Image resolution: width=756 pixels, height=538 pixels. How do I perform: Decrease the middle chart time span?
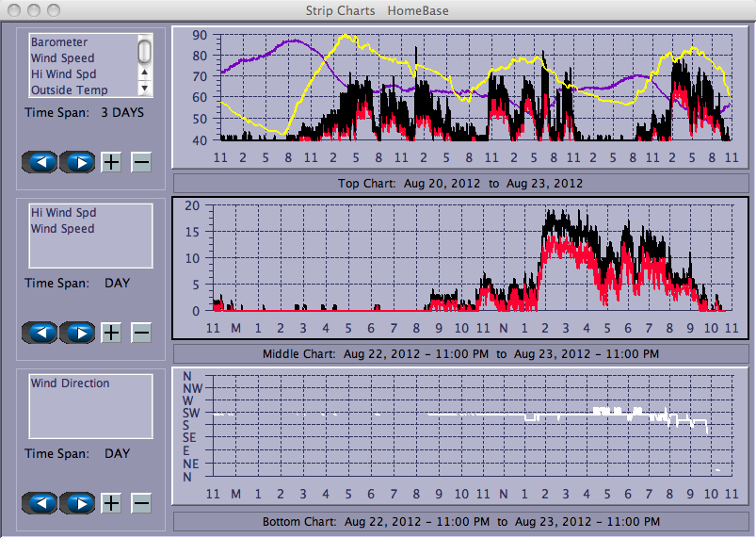coord(140,333)
